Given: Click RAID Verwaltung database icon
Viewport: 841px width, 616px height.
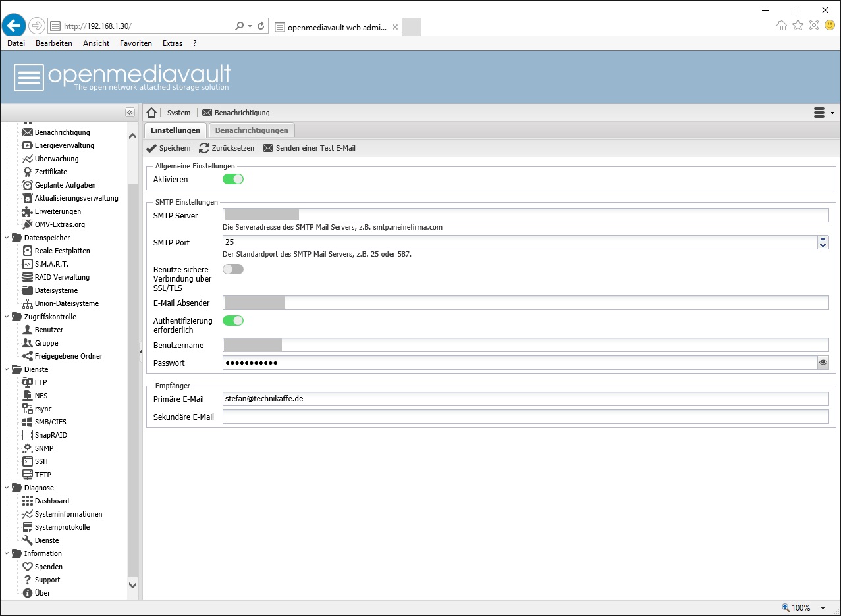Looking at the screenshot, I should (28, 277).
